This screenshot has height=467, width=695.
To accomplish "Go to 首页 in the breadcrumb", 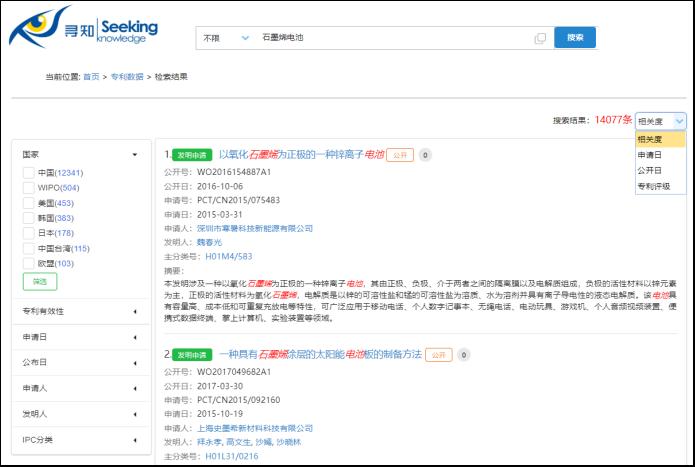I will coord(91,77).
